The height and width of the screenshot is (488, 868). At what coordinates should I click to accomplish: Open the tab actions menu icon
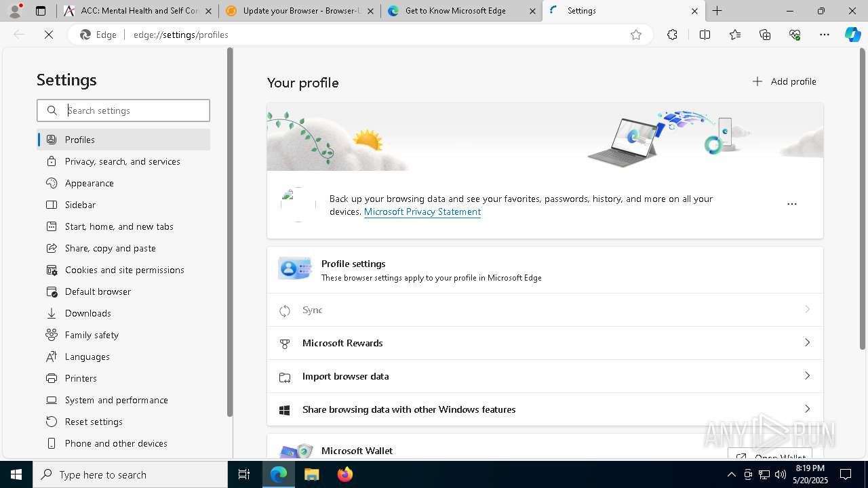pyautogui.click(x=41, y=11)
